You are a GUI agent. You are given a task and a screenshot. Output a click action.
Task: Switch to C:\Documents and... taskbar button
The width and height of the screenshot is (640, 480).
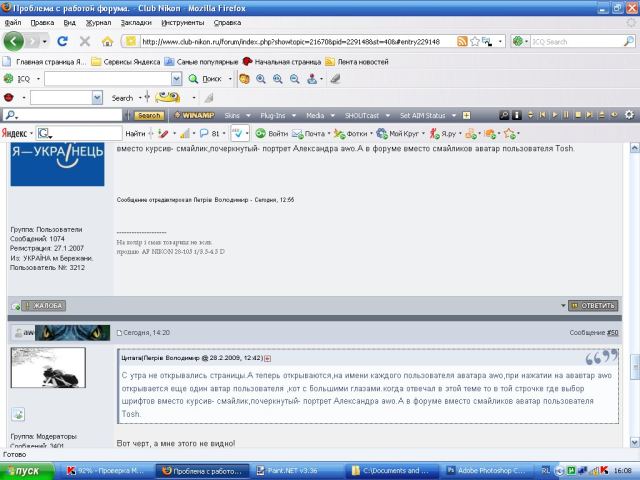392,471
